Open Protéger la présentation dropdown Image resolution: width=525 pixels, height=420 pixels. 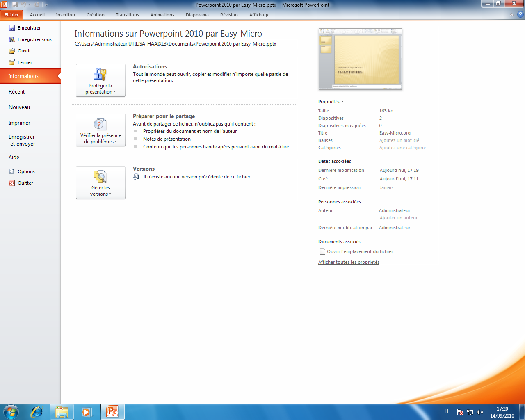[100, 80]
